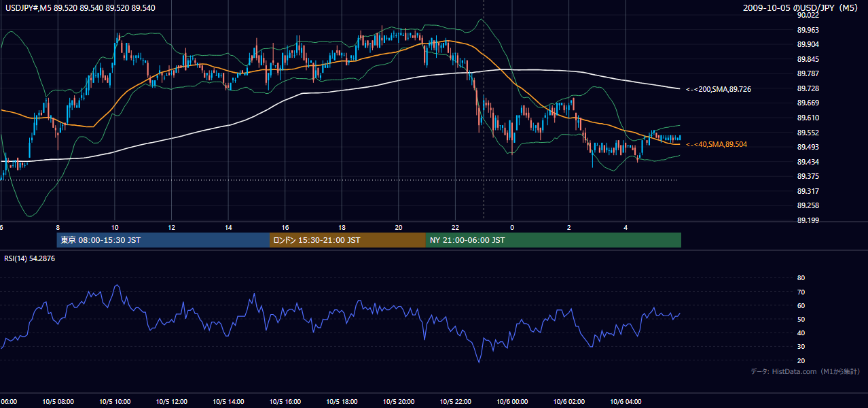Click the データ: HistData.com attribution text
The height and width of the screenshot is (408, 868).
pyautogui.click(x=806, y=371)
